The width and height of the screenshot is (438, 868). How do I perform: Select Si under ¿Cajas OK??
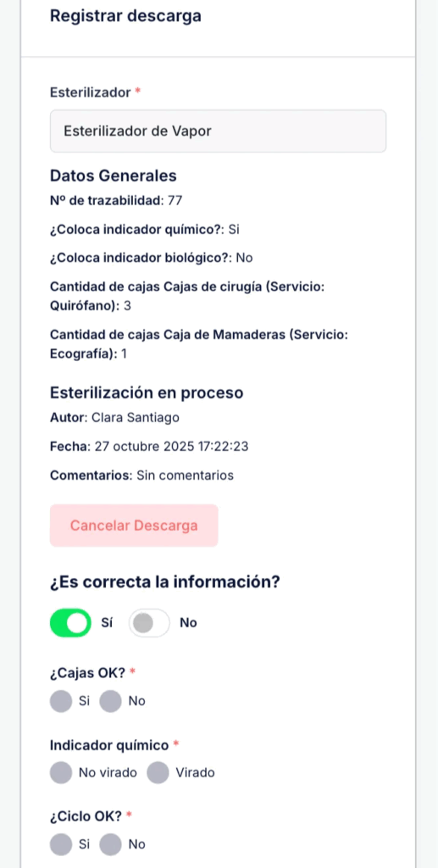tap(61, 701)
